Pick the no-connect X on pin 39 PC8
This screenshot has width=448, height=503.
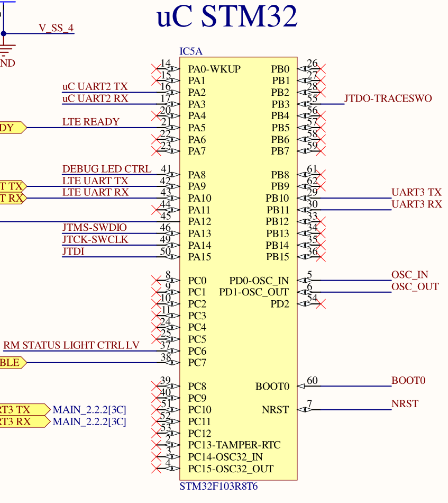coord(157,386)
